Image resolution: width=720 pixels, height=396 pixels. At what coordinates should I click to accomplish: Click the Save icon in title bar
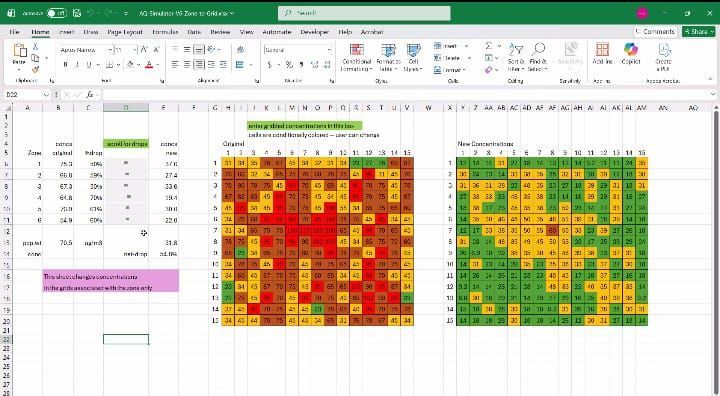click(x=77, y=13)
